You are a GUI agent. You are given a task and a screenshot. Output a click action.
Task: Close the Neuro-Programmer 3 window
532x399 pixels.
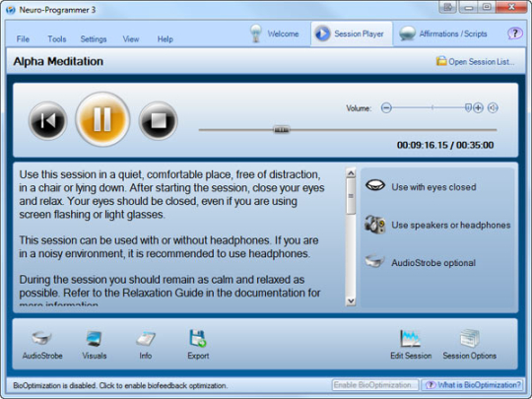pos(512,7)
